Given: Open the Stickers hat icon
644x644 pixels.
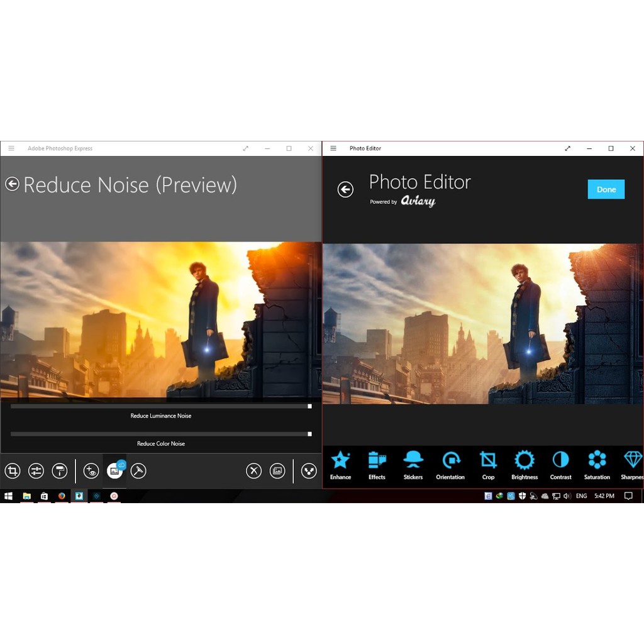Looking at the screenshot, I should [413, 464].
